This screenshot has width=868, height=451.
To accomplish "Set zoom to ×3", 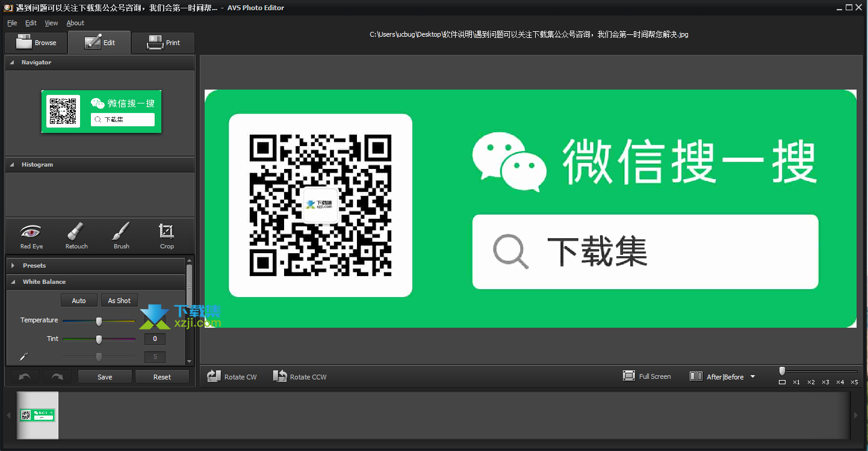I will (x=825, y=382).
